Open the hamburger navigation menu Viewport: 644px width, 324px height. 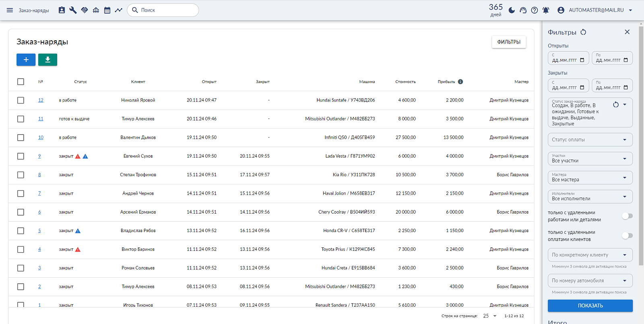coord(10,10)
